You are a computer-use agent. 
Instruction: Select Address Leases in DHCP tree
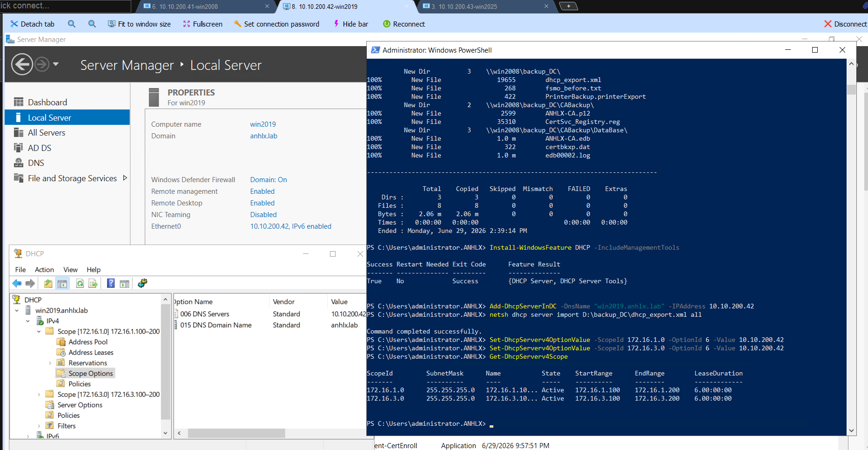point(91,353)
